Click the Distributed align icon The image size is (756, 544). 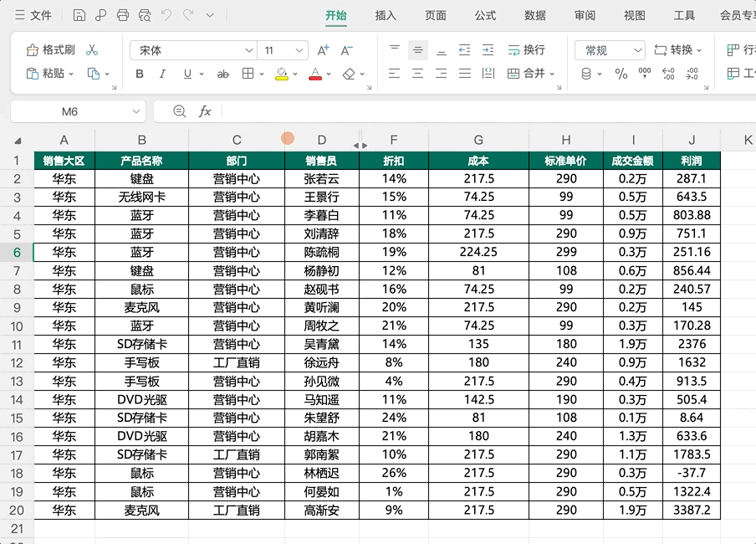click(488, 74)
